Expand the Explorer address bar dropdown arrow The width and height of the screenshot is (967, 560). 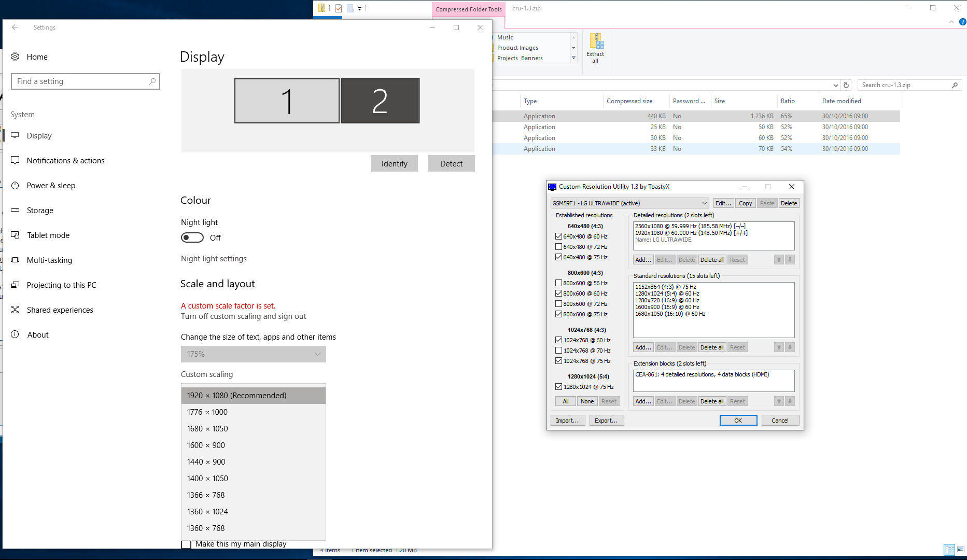[835, 85]
